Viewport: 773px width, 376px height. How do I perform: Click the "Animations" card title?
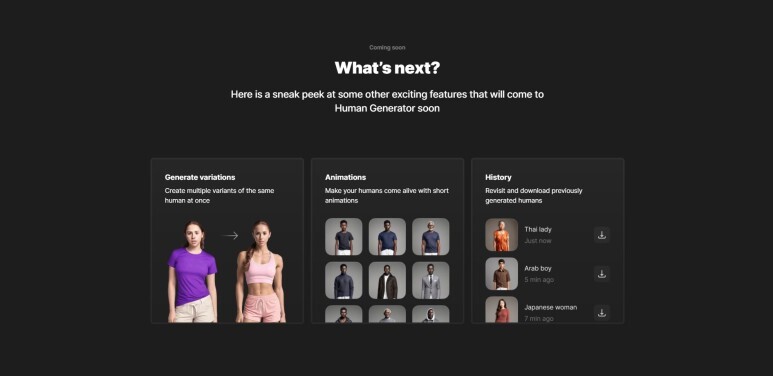point(345,177)
